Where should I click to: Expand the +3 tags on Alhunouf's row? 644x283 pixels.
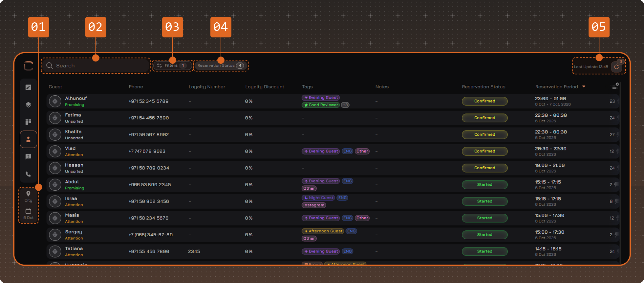[345, 105]
